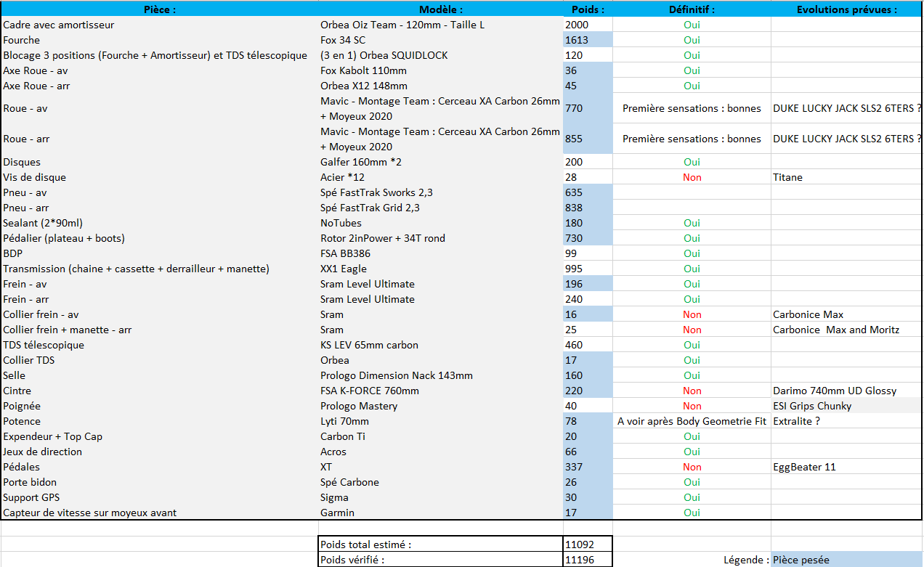Click the "Frein - arr" weight 240
Image resolution: width=924 pixels, height=567 pixels.
tap(588, 299)
